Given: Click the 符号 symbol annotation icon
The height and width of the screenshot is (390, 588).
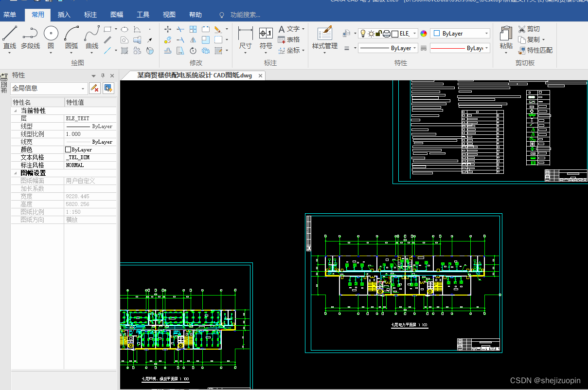Looking at the screenshot, I should click(x=266, y=39).
